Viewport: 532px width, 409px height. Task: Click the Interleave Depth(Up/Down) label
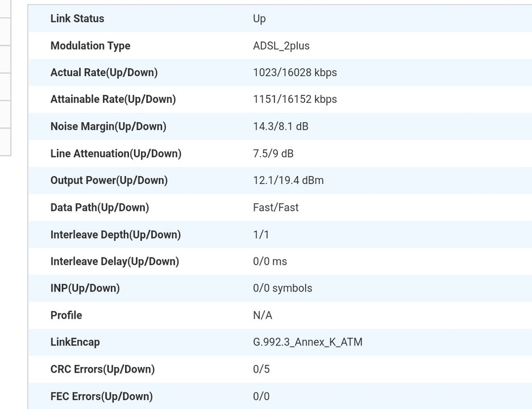(x=115, y=235)
